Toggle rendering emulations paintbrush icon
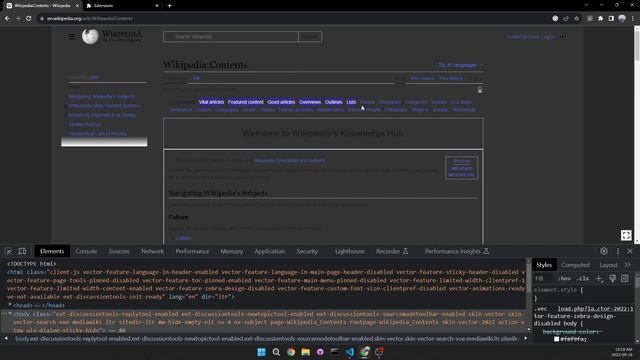The image size is (640, 360). pyautogui.click(x=612, y=278)
